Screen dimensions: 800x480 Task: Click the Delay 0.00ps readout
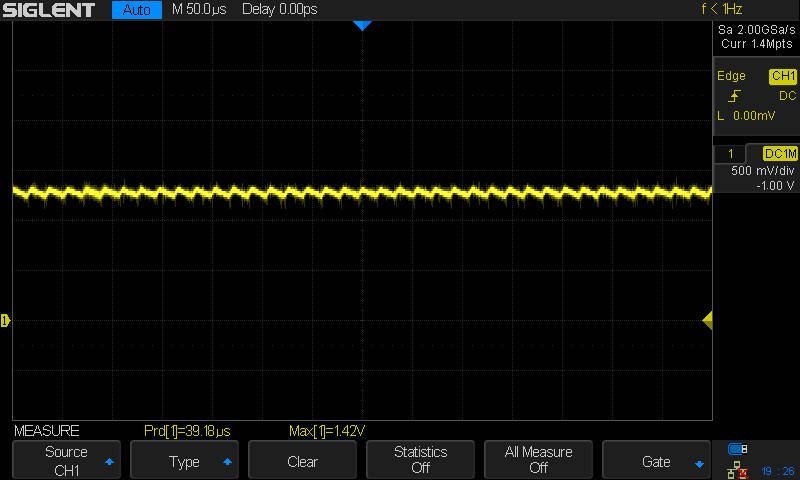(x=280, y=9)
